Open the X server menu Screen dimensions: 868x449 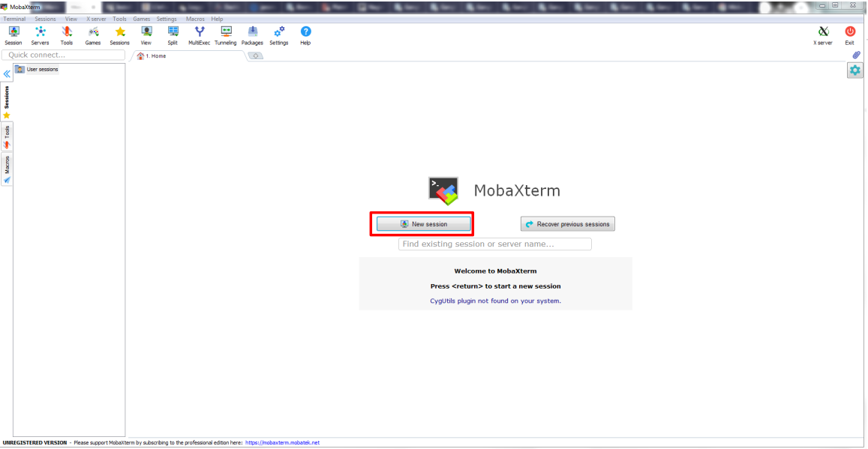96,19
